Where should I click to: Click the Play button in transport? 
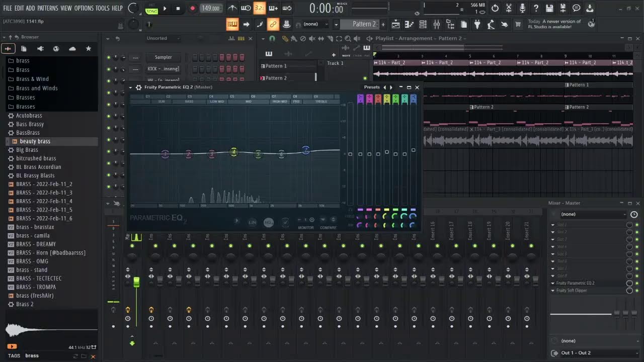[165, 8]
